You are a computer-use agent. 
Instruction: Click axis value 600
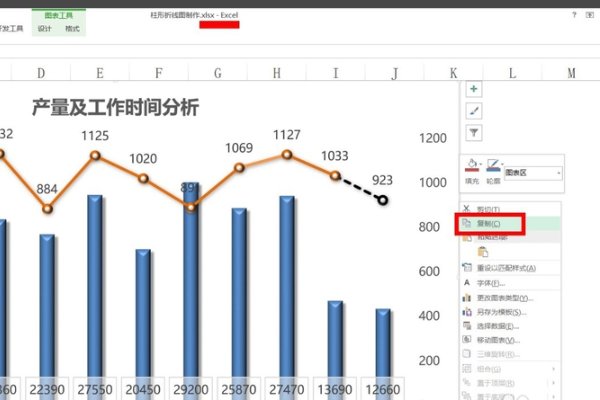[x=429, y=271]
